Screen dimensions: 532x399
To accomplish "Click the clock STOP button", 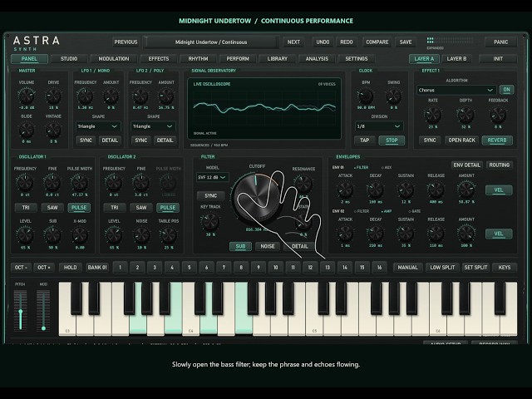I will pos(392,140).
